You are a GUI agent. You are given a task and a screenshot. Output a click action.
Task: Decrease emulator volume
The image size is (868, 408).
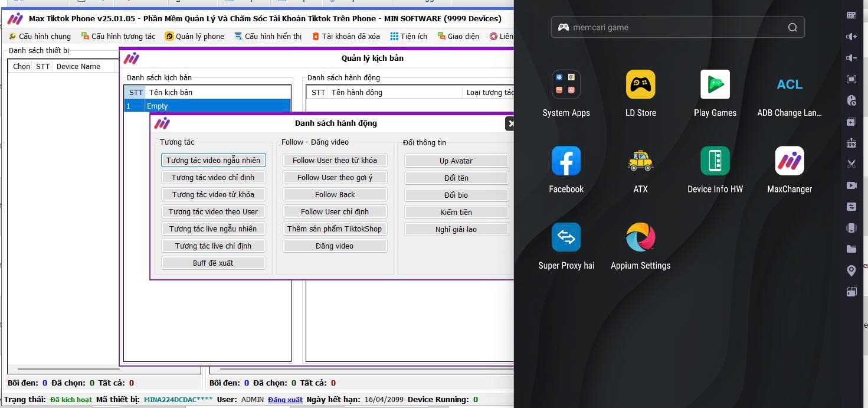coord(851,58)
